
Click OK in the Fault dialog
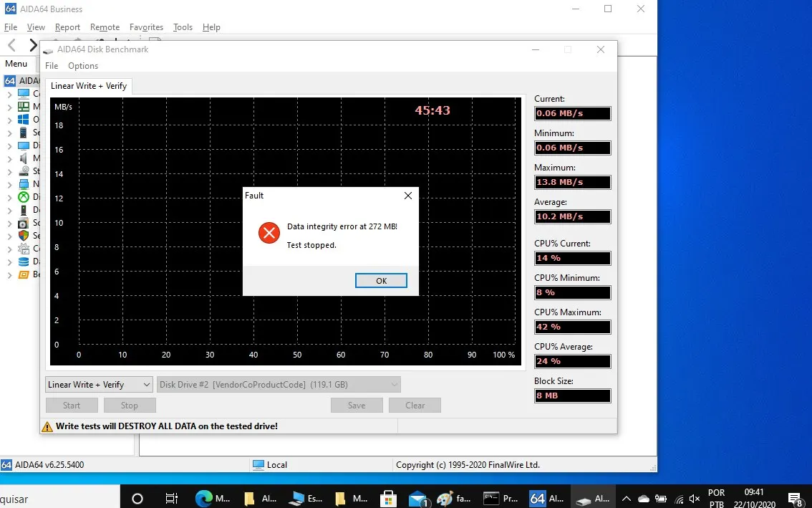coord(381,280)
